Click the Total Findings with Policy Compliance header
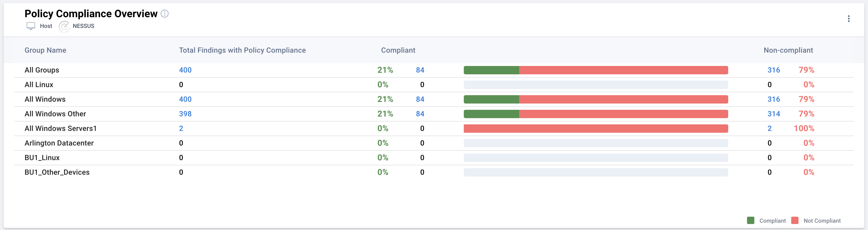This screenshot has width=868, height=230. 242,50
